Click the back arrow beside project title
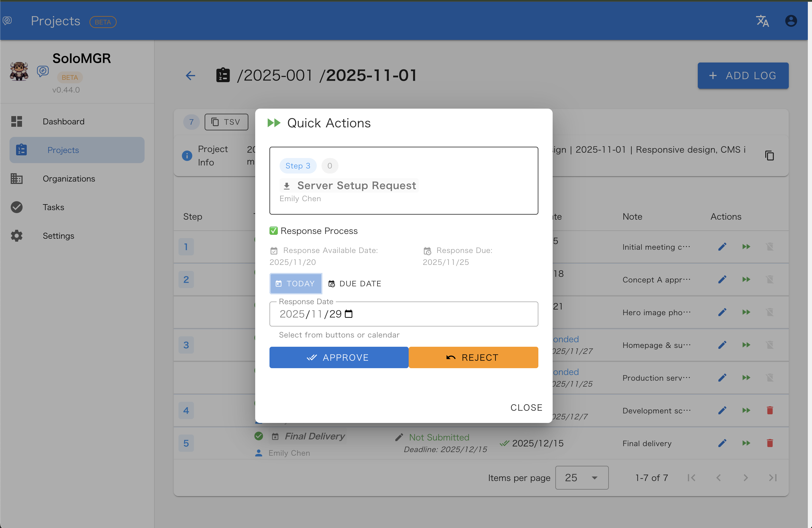The width and height of the screenshot is (812, 528). point(190,75)
